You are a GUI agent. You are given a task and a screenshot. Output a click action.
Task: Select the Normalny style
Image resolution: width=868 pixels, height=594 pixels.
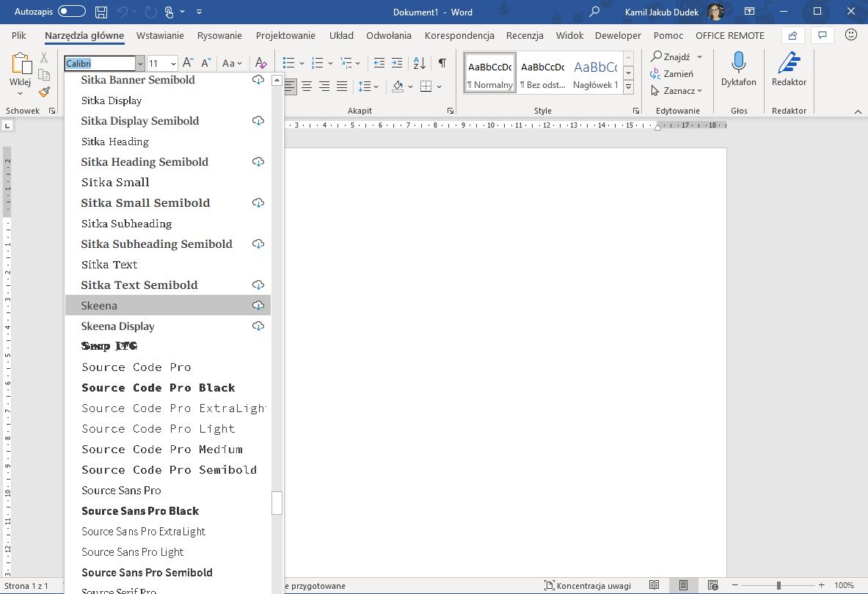coord(490,73)
